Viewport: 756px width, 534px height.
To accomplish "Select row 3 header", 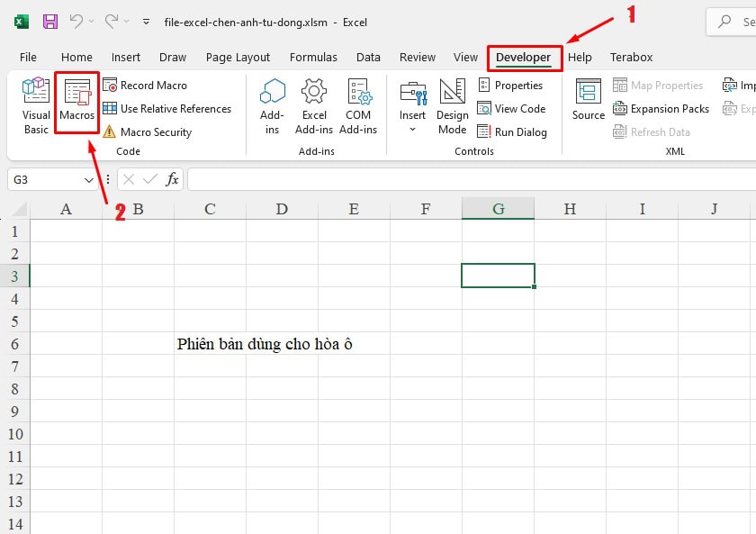I will coord(15,276).
